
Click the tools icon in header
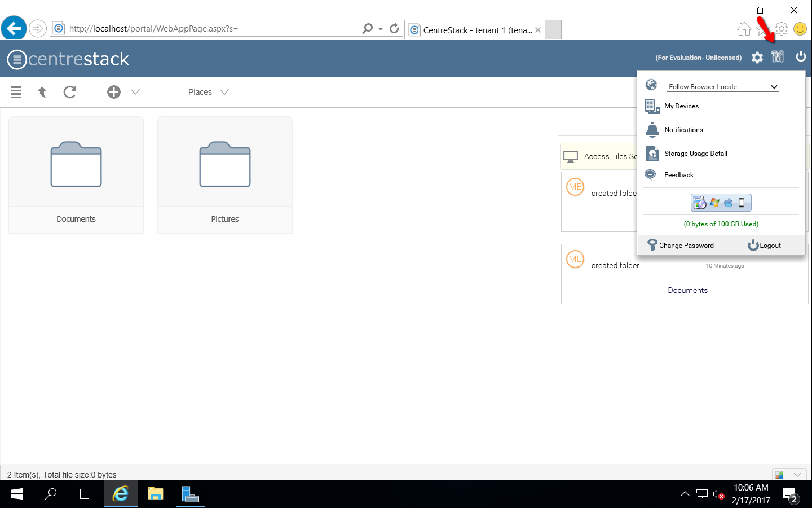coord(778,56)
